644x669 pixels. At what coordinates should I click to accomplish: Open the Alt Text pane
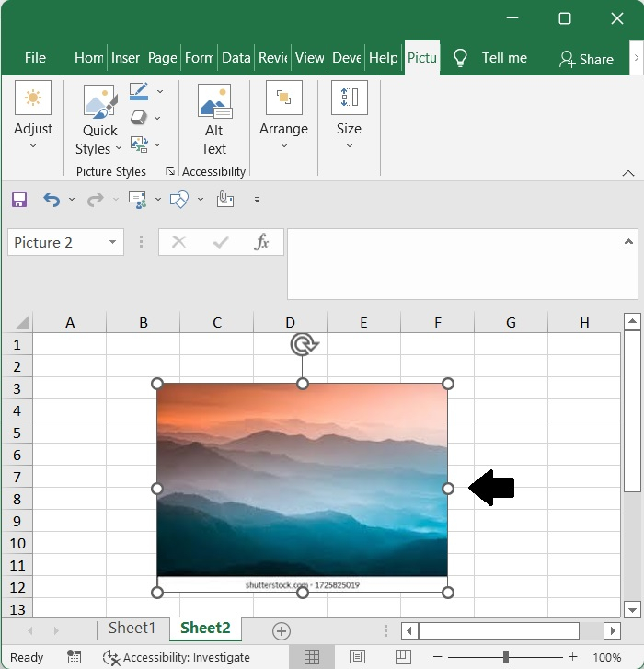(214, 120)
